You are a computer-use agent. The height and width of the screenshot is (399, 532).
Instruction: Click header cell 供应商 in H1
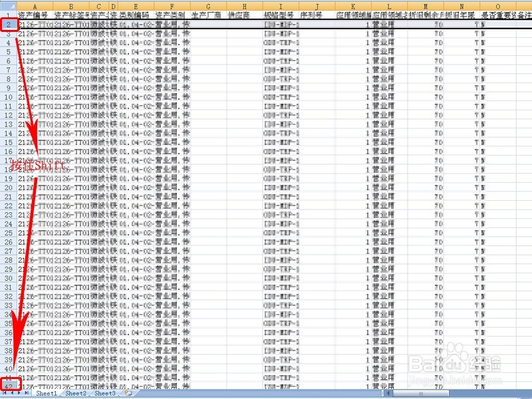[245, 15]
